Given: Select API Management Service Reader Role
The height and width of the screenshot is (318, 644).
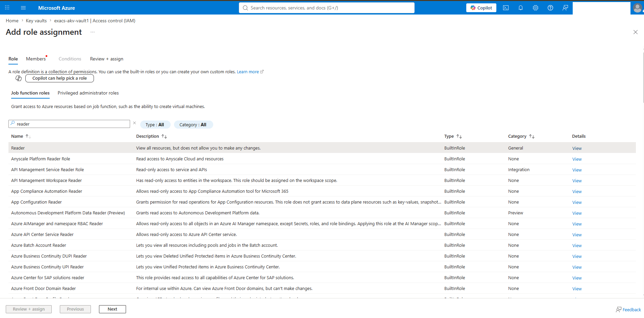Looking at the screenshot, I should (322, 169).
